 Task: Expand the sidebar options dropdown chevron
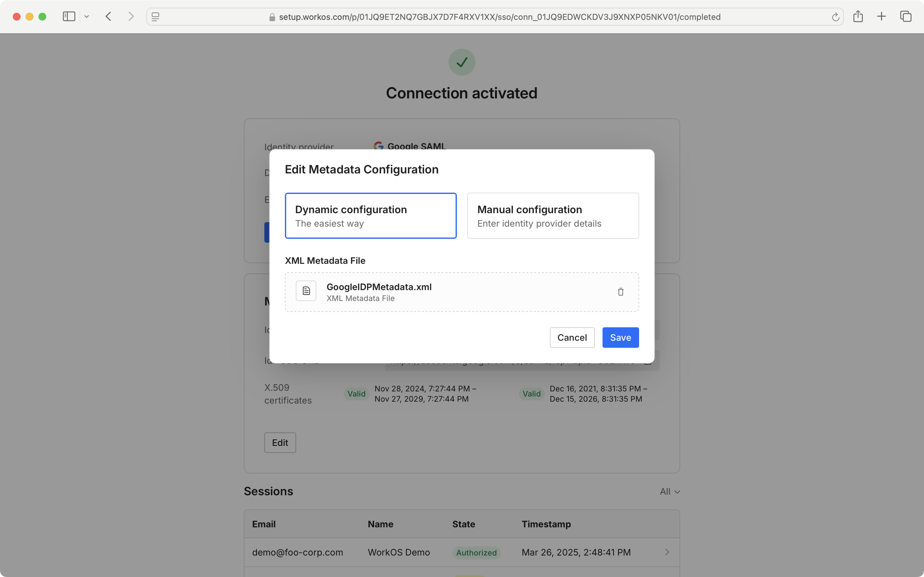coord(87,16)
